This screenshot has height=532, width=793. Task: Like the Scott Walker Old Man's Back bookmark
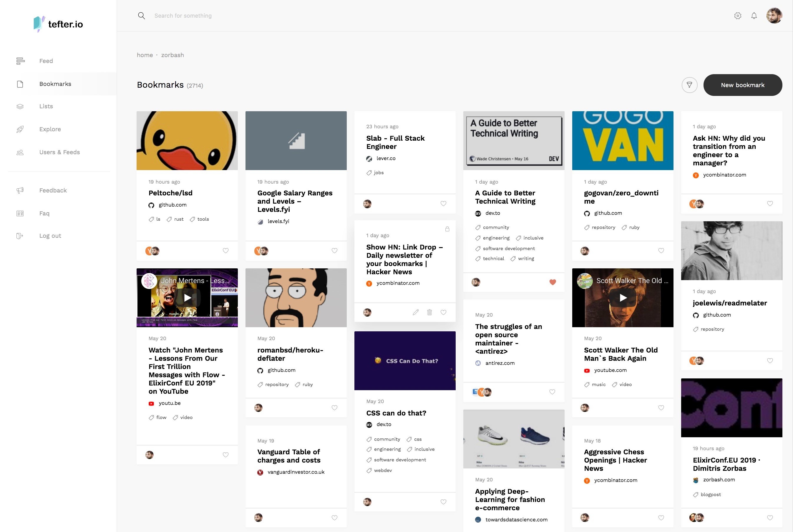click(x=661, y=408)
